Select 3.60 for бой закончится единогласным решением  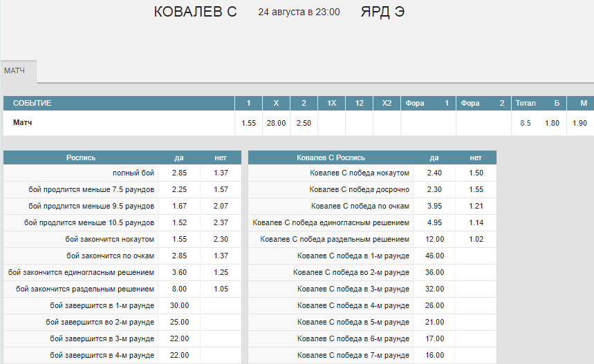tap(179, 272)
